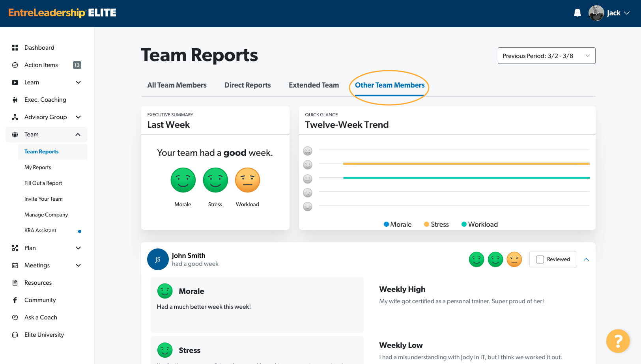Click the Advisory Group network icon

point(15,117)
